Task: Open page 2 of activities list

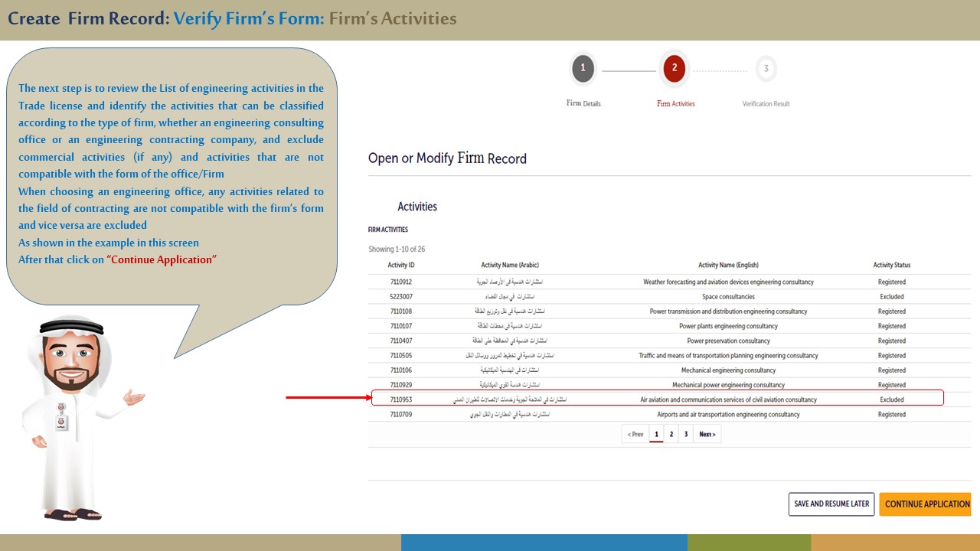Action: tap(671, 435)
